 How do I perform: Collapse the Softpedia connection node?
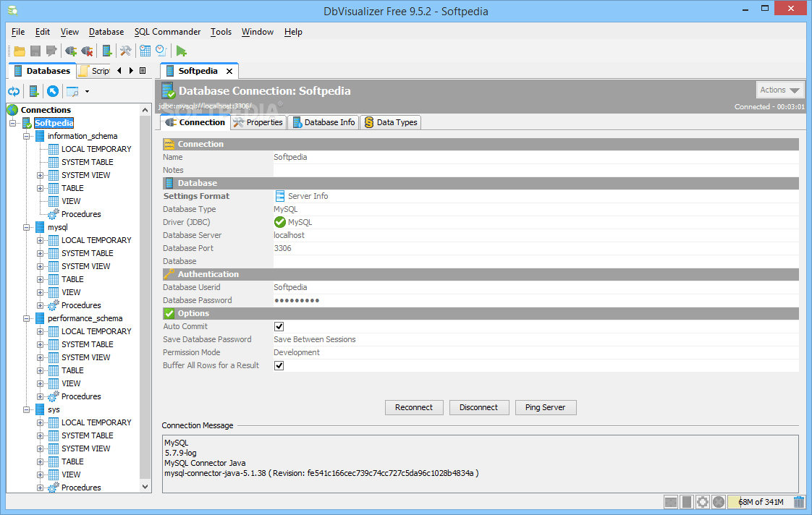click(13, 123)
